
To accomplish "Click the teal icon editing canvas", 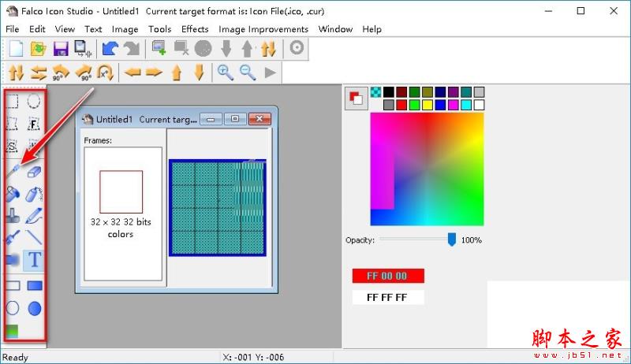I will click(218, 208).
